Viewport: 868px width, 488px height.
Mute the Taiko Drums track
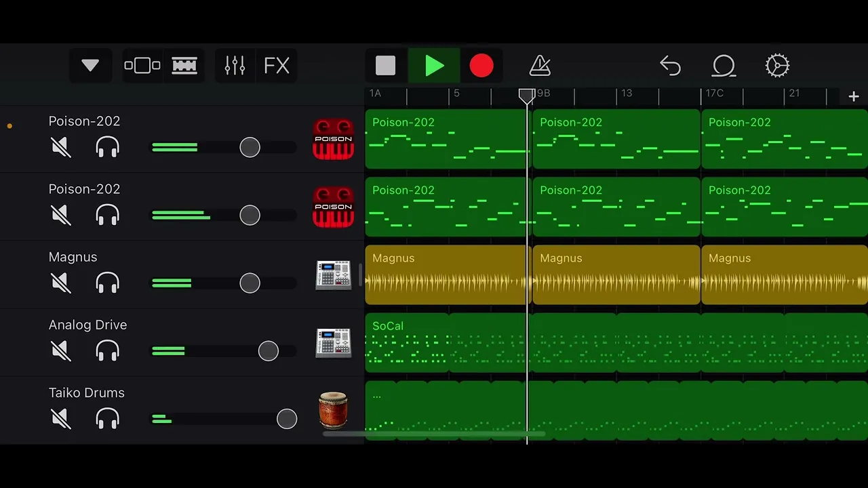[61, 418]
